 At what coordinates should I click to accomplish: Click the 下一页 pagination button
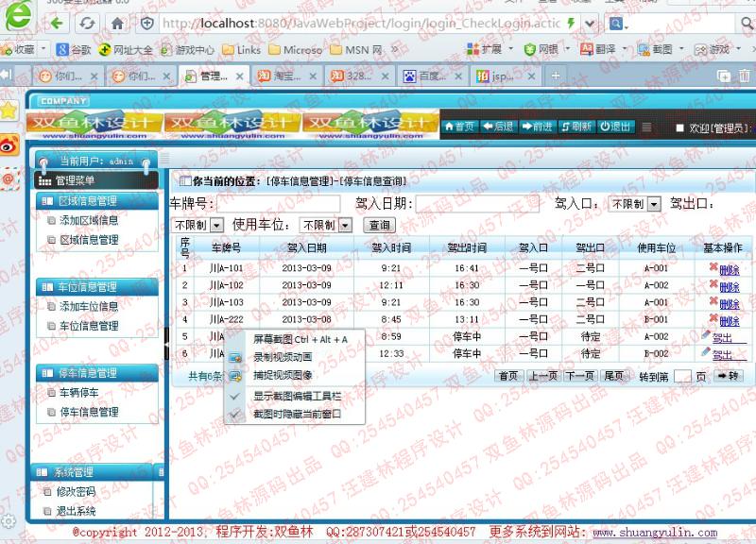click(578, 376)
